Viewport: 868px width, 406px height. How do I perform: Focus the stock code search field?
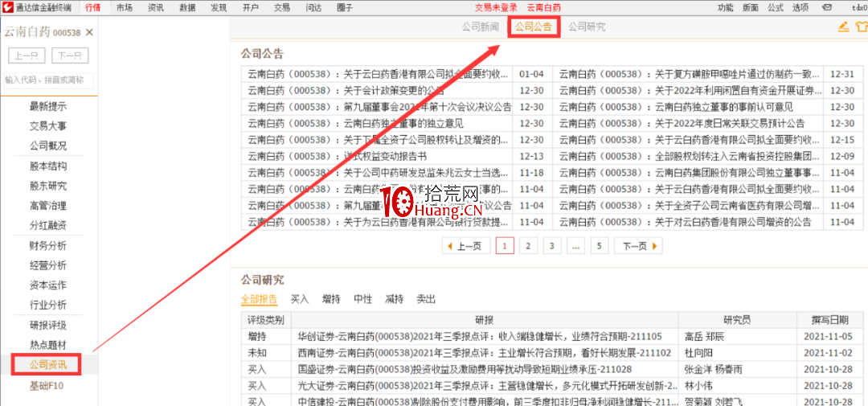pyautogui.click(x=49, y=80)
